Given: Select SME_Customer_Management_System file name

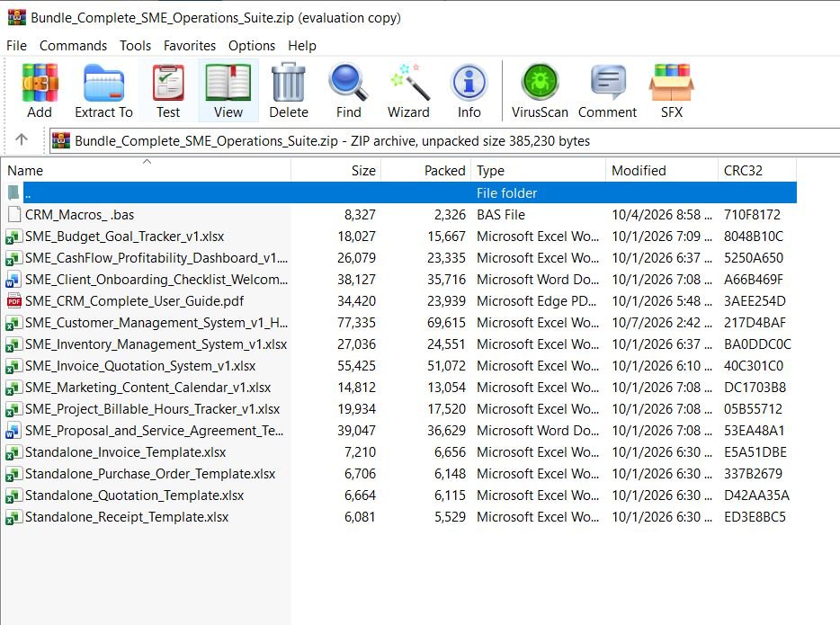Looking at the screenshot, I should [x=156, y=323].
